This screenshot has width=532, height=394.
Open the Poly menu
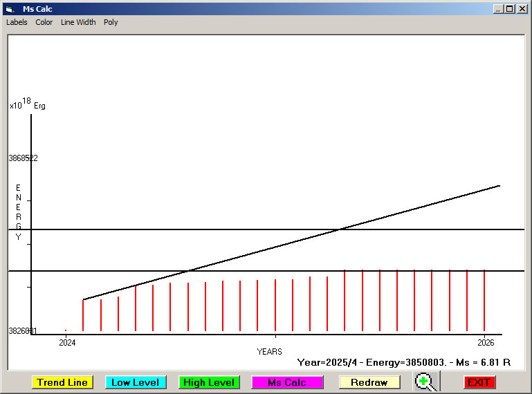(111, 22)
